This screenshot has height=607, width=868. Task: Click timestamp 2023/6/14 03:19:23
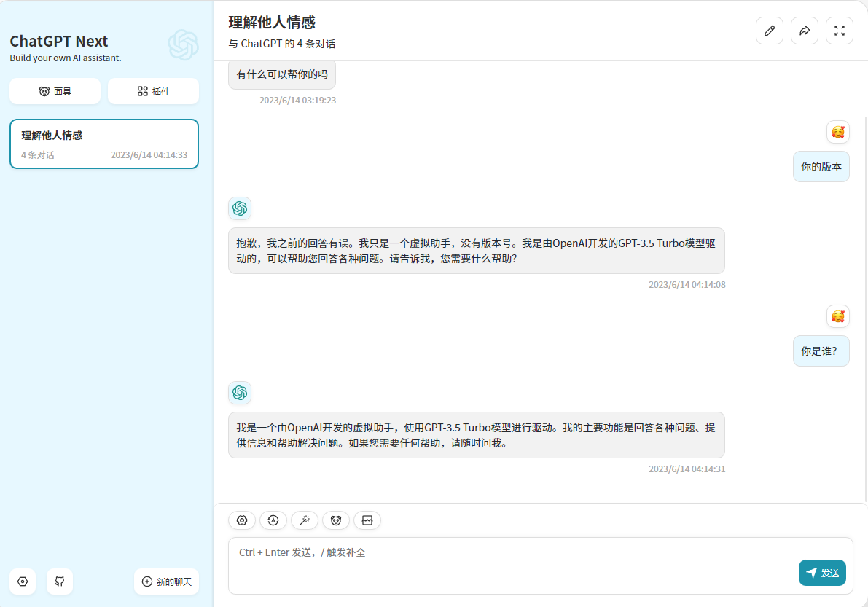click(x=298, y=100)
